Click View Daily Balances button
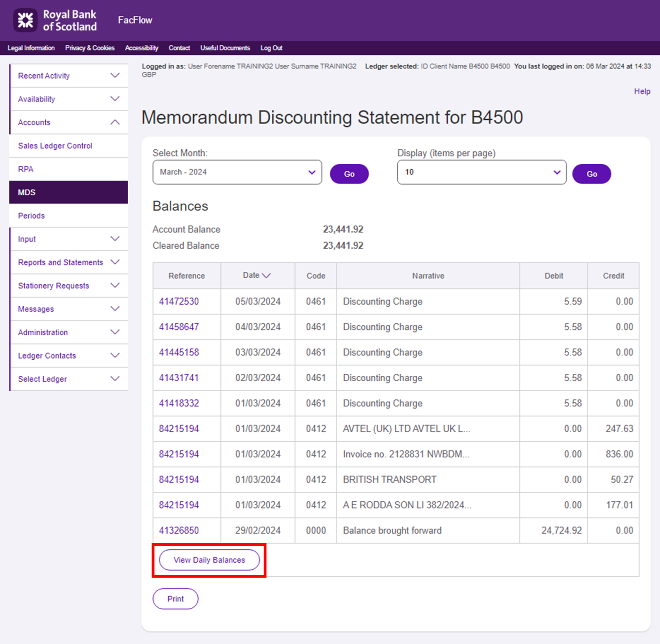The width and height of the screenshot is (660, 644). (x=209, y=560)
